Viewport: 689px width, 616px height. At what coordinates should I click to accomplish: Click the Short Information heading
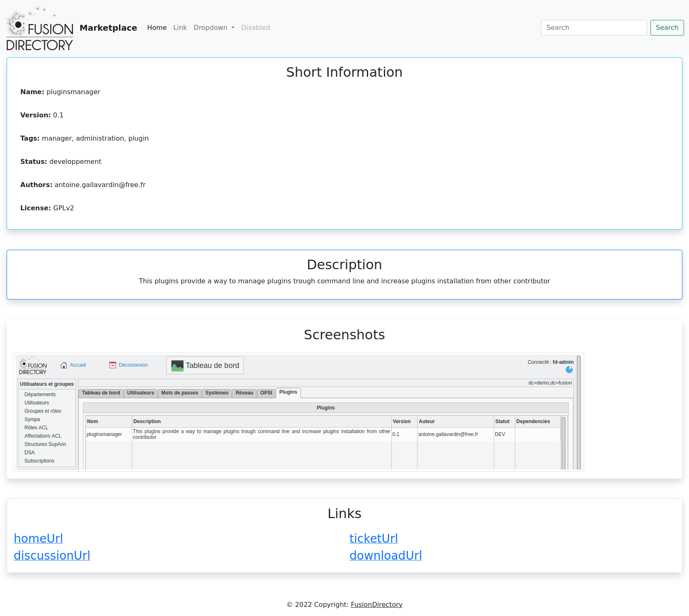(x=344, y=72)
